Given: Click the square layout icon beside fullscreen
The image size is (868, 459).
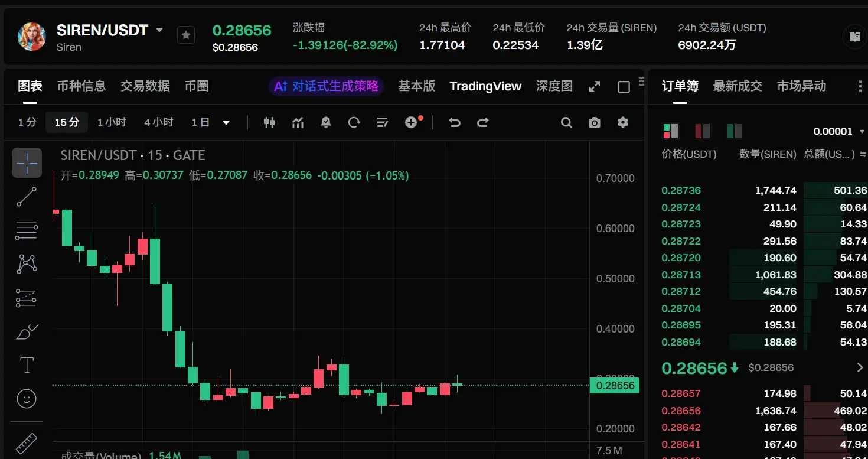Looking at the screenshot, I should 624,87.
